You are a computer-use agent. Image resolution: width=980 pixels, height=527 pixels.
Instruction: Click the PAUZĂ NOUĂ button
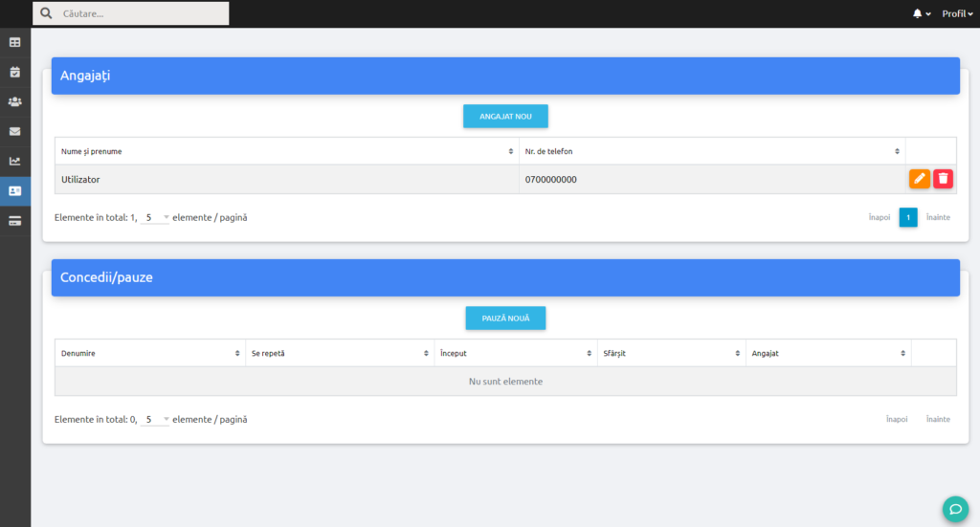click(505, 318)
